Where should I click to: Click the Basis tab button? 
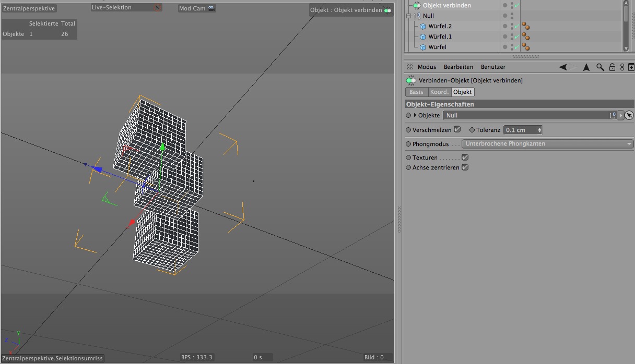click(416, 92)
